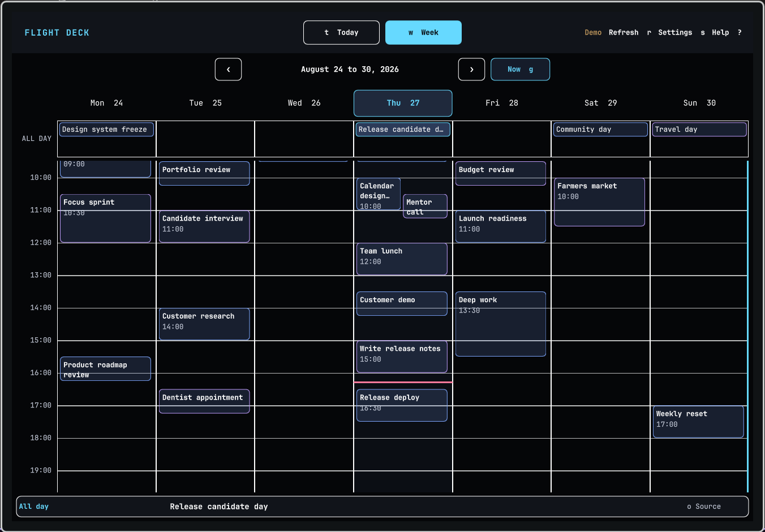Open the Calendar design event
This screenshot has height=532, width=765.
pyautogui.click(x=379, y=194)
